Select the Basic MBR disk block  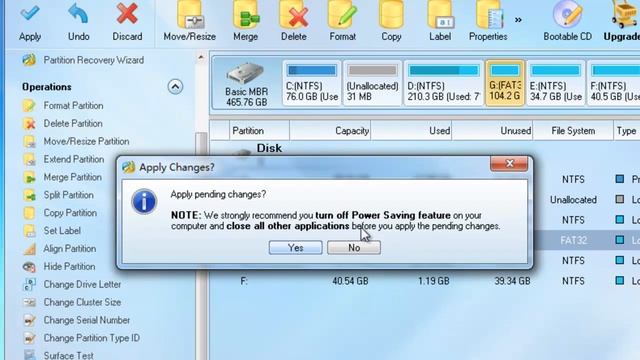pyautogui.click(x=246, y=84)
